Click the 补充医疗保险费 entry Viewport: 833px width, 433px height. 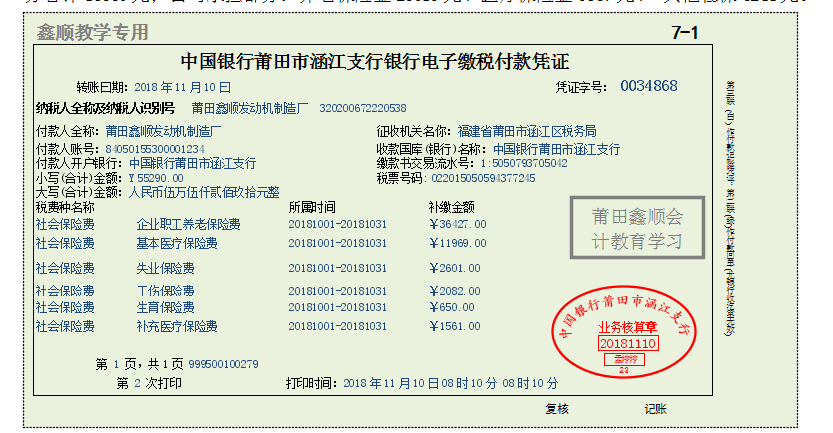(x=177, y=326)
